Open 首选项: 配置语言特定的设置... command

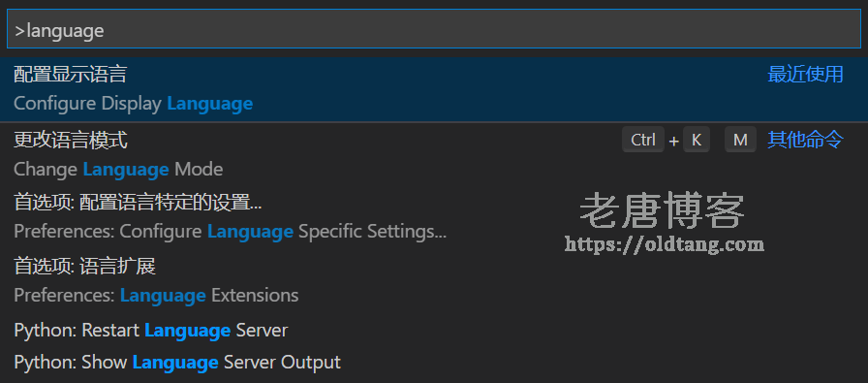tap(433, 217)
